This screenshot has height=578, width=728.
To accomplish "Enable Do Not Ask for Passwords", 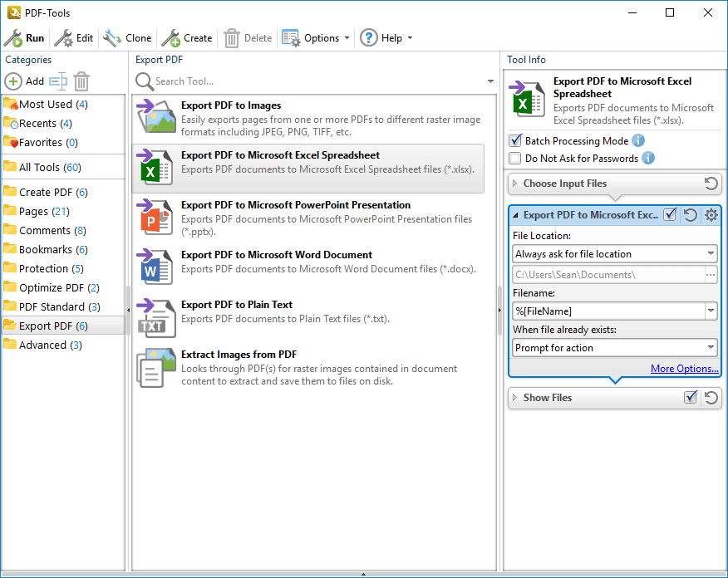I will pos(515,158).
